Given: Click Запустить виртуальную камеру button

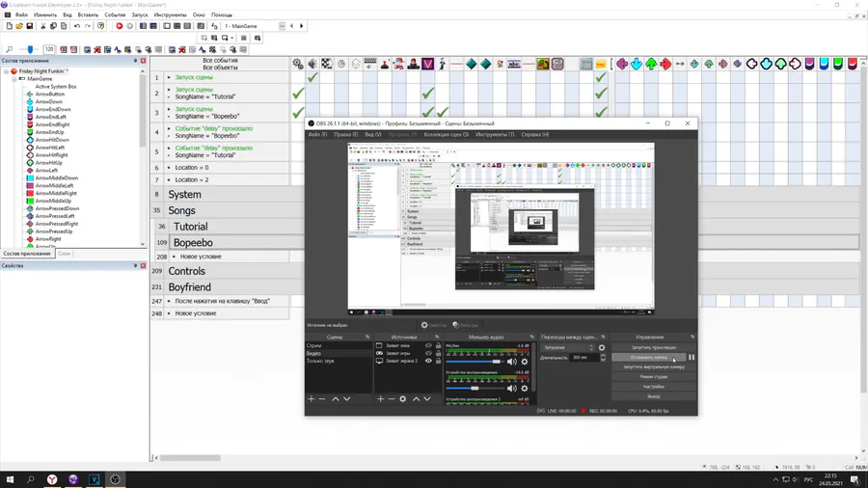Looking at the screenshot, I should (x=654, y=366).
